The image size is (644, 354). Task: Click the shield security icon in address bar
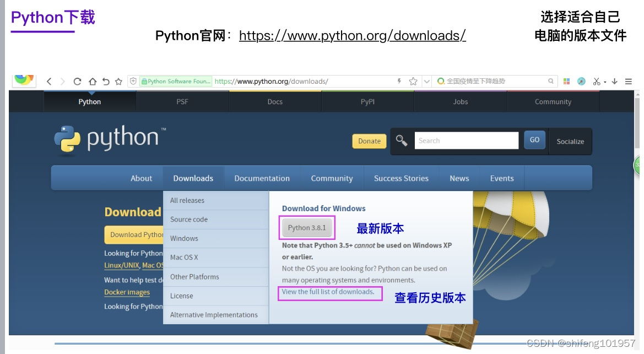click(x=133, y=82)
